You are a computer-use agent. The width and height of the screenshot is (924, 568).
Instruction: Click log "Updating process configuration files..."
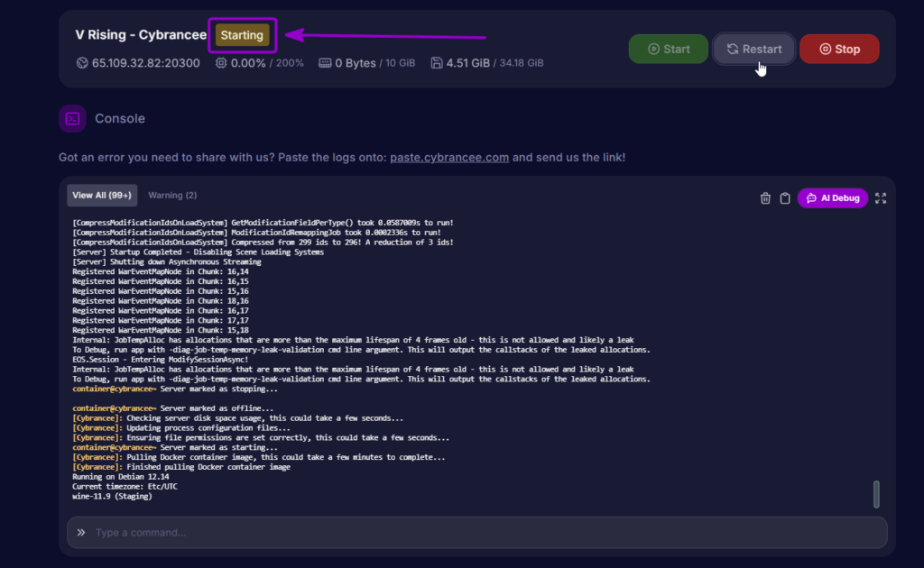[208, 428]
